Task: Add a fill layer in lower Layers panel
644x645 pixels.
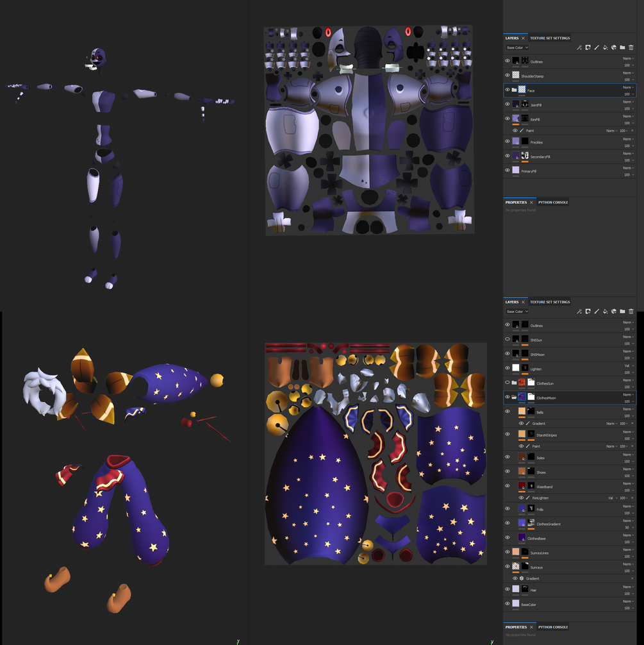Action: (606, 312)
